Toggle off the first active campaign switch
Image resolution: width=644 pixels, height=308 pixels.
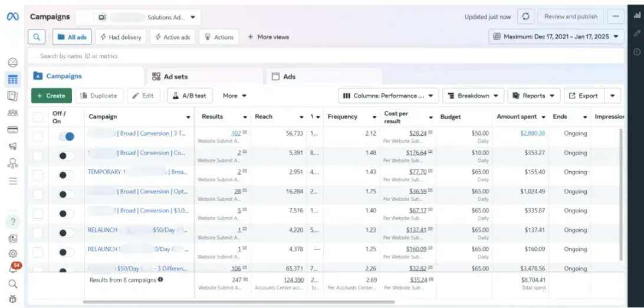(66, 137)
